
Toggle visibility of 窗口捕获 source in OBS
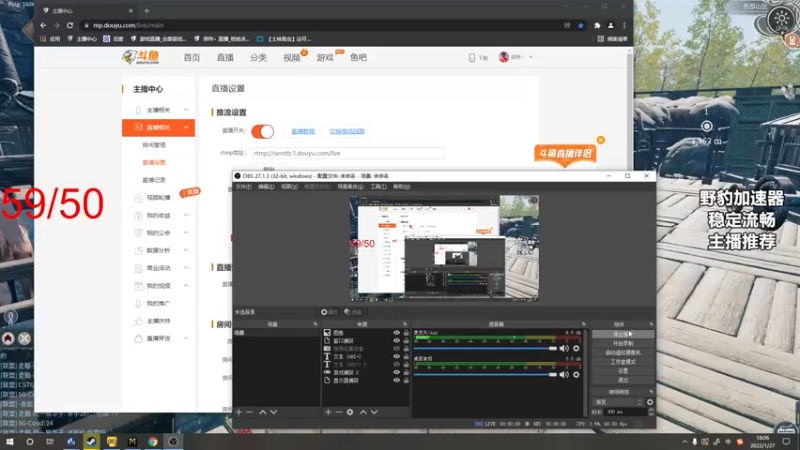pyautogui.click(x=396, y=341)
